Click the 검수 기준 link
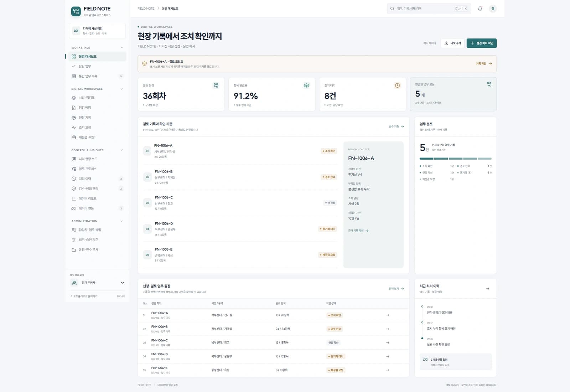 396,127
